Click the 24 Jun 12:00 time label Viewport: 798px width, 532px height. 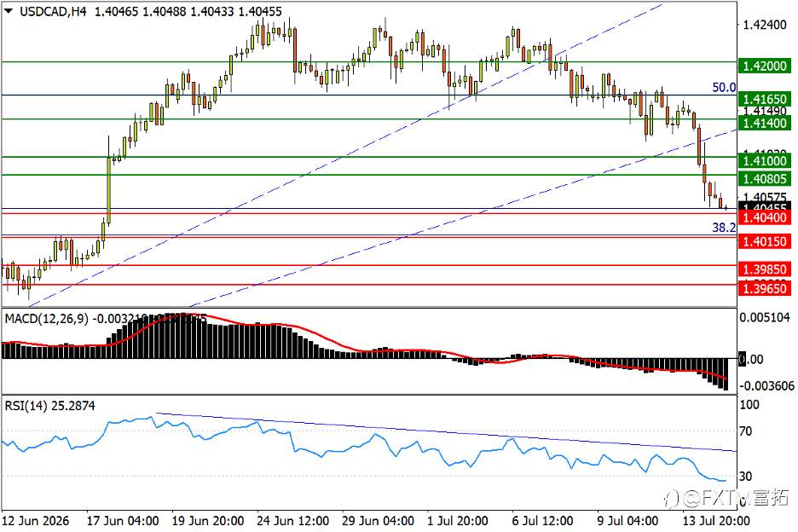point(292,521)
